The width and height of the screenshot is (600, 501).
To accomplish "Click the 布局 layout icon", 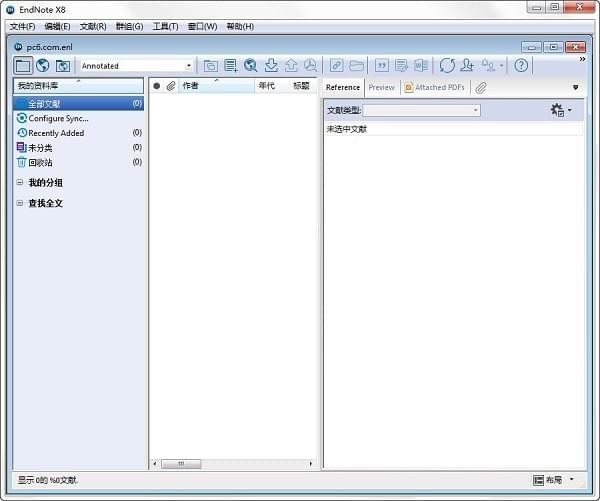I will [538, 480].
